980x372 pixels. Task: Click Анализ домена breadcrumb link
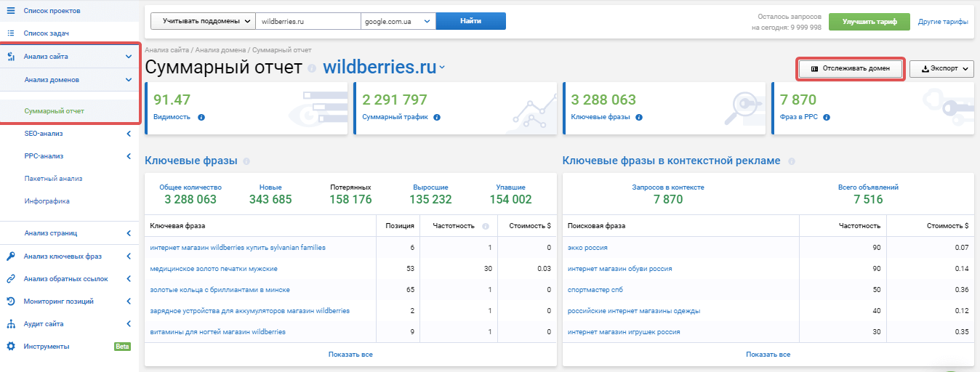pyautogui.click(x=221, y=50)
